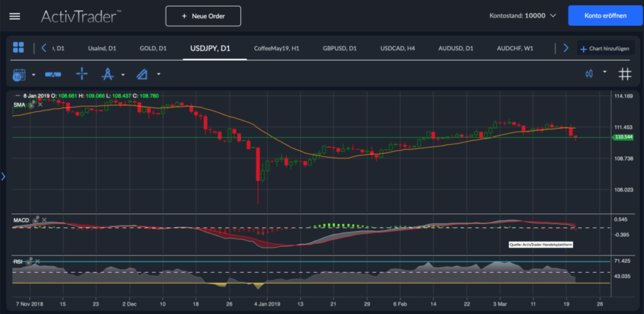644x314 pixels.
Task: Open the compass drawing tools icon
Action: coord(107,74)
